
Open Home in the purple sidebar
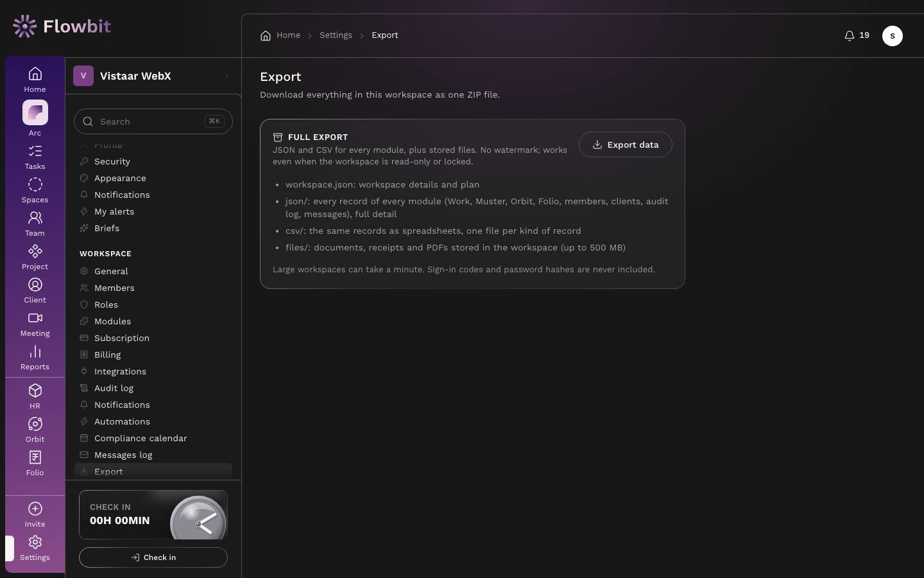point(35,80)
